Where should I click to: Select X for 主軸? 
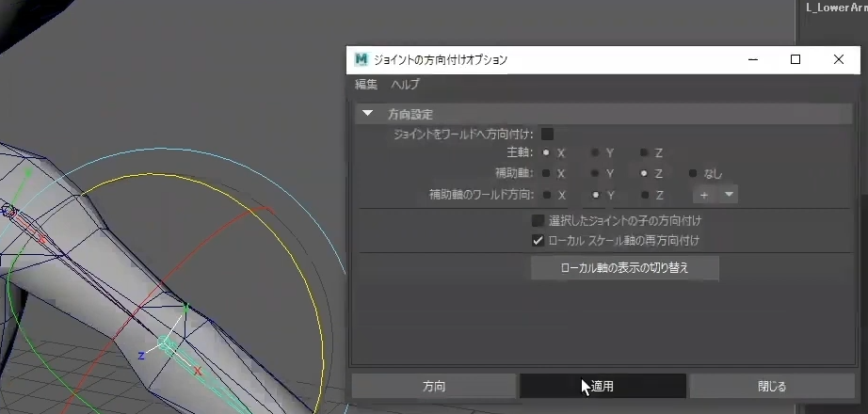546,152
